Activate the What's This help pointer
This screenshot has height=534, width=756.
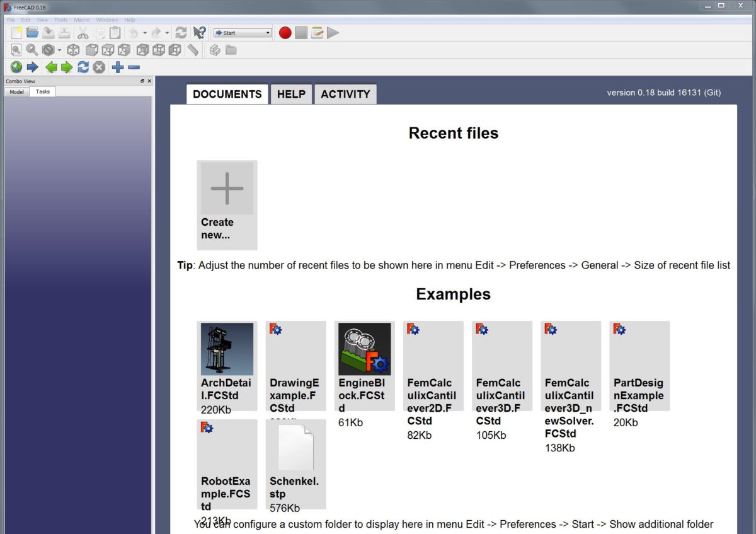click(199, 33)
